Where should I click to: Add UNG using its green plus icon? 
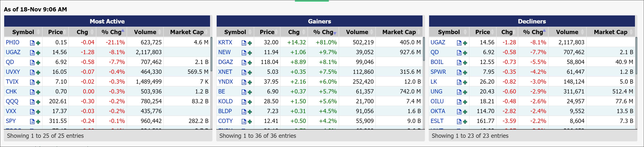pyautogui.click(x=465, y=92)
